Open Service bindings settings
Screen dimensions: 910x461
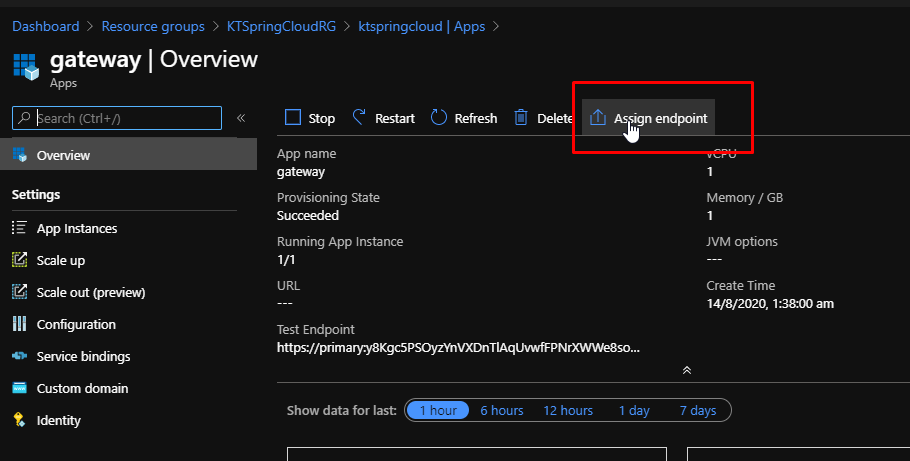(x=83, y=356)
